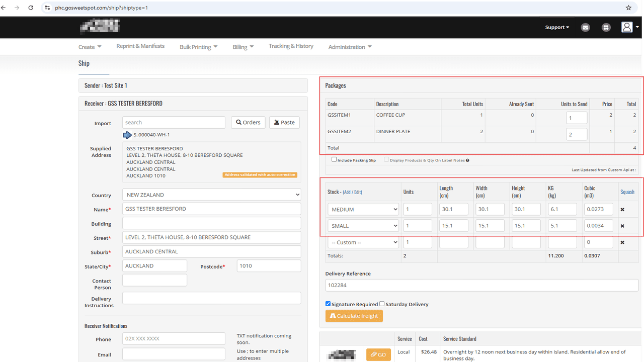
Task: Click the Contact Person field
Action: 155,280
